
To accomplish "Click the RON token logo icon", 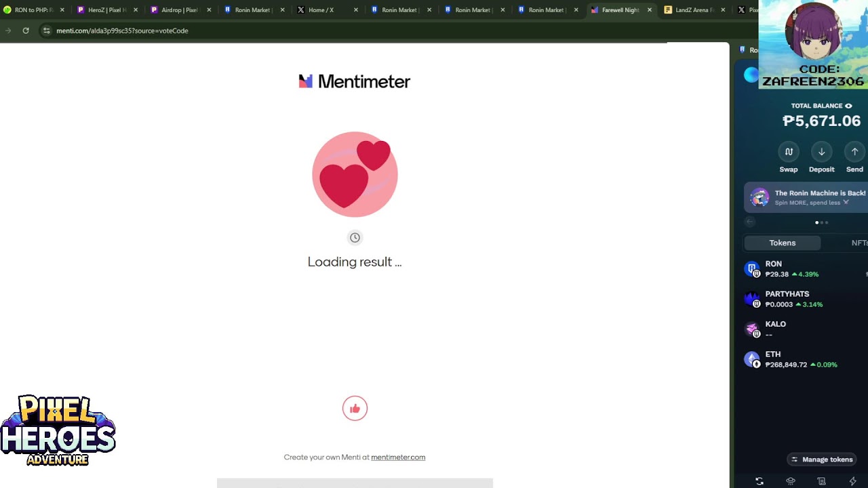I will 752,269.
